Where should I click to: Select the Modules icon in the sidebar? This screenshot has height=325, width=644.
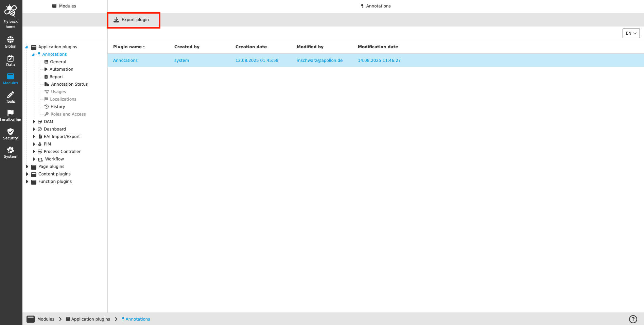click(x=10, y=78)
